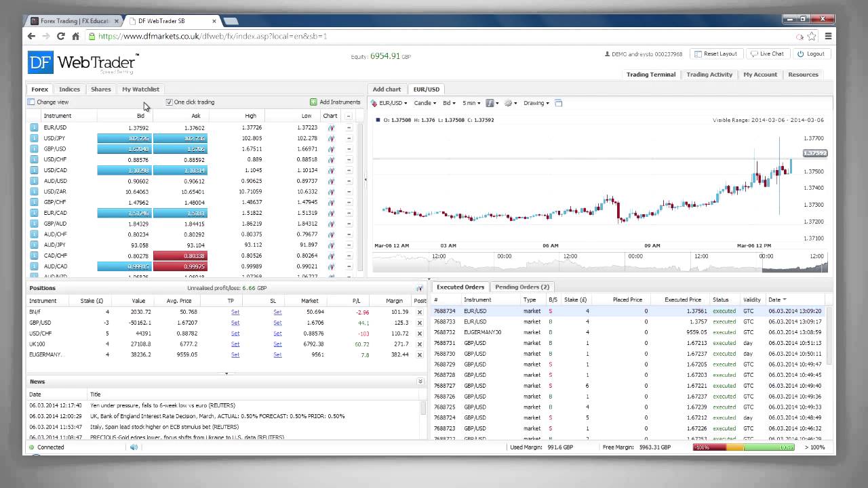The width and height of the screenshot is (868, 488).
Task: Click the margin level percentage bar
Action: 744,447
